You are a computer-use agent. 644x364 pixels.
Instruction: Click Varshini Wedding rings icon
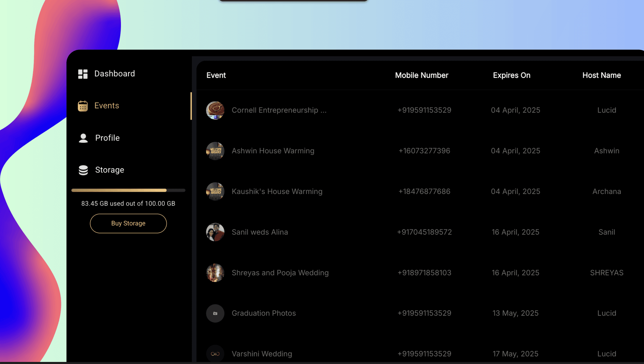(215, 354)
